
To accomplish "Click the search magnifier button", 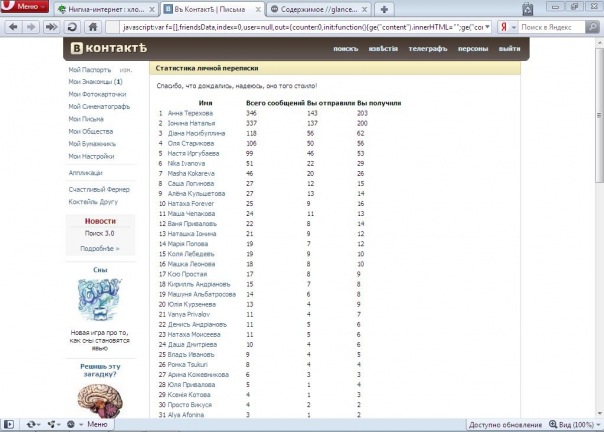I will pos(592,27).
